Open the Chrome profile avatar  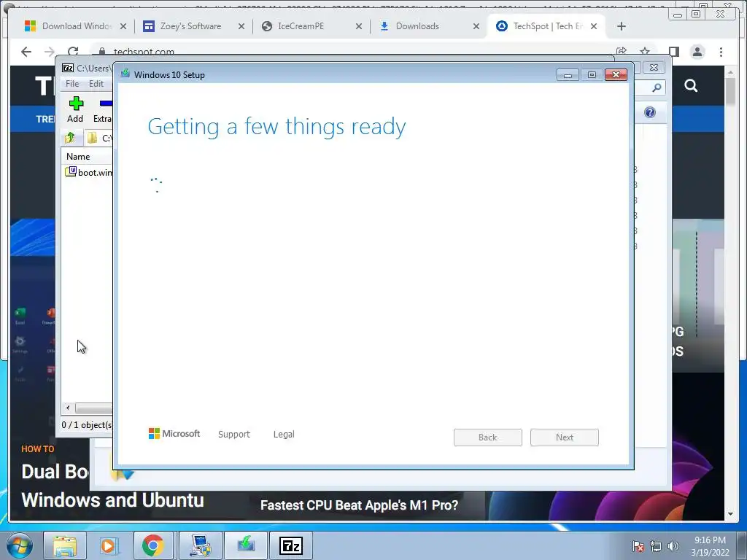pos(697,52)
